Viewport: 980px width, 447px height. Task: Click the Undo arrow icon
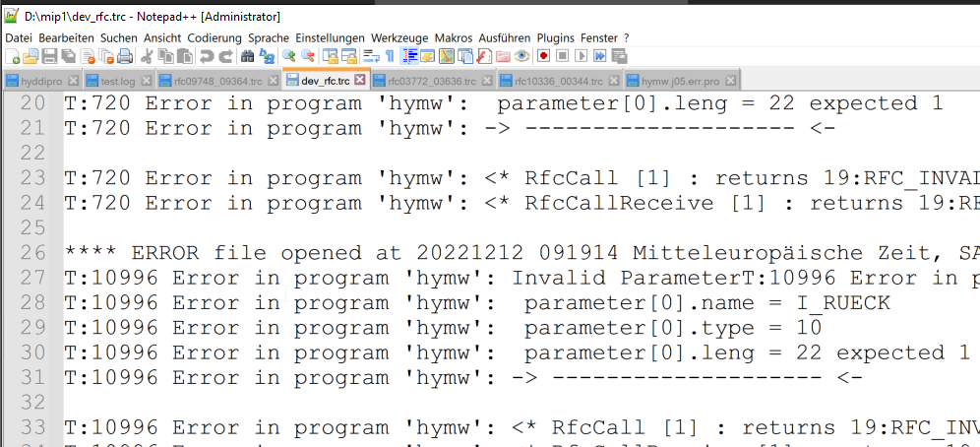point(207,56)
